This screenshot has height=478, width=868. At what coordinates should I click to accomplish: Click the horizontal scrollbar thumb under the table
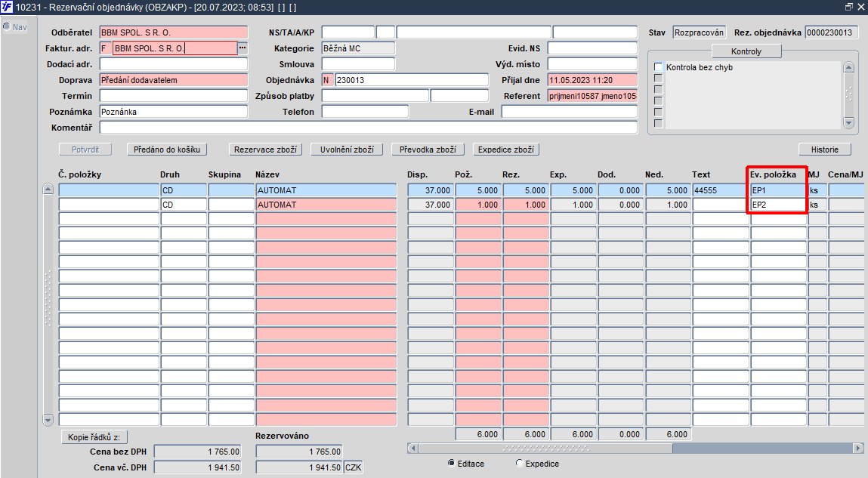[x=545, y=448]
